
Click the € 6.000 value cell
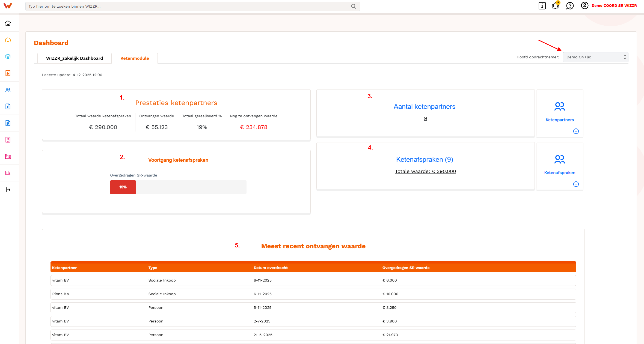click(390, 280)
